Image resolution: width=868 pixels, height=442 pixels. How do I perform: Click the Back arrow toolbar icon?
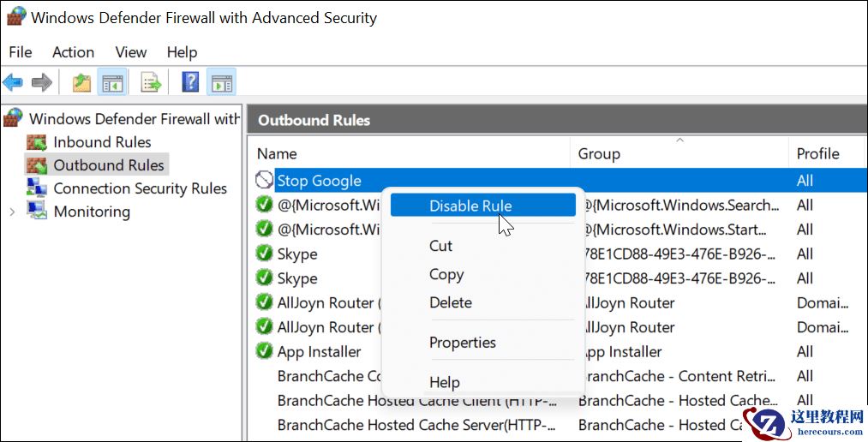(13, 82)
